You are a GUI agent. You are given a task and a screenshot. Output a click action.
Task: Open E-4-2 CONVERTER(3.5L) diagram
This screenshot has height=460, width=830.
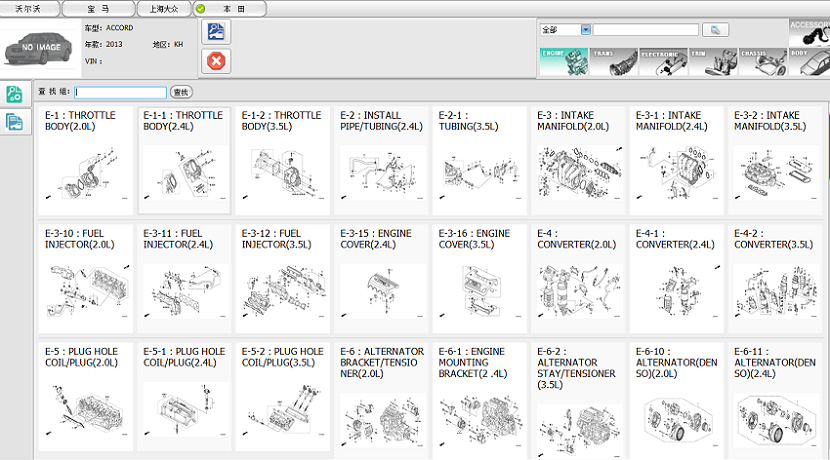pyautogui.click(x=775, y=277)
